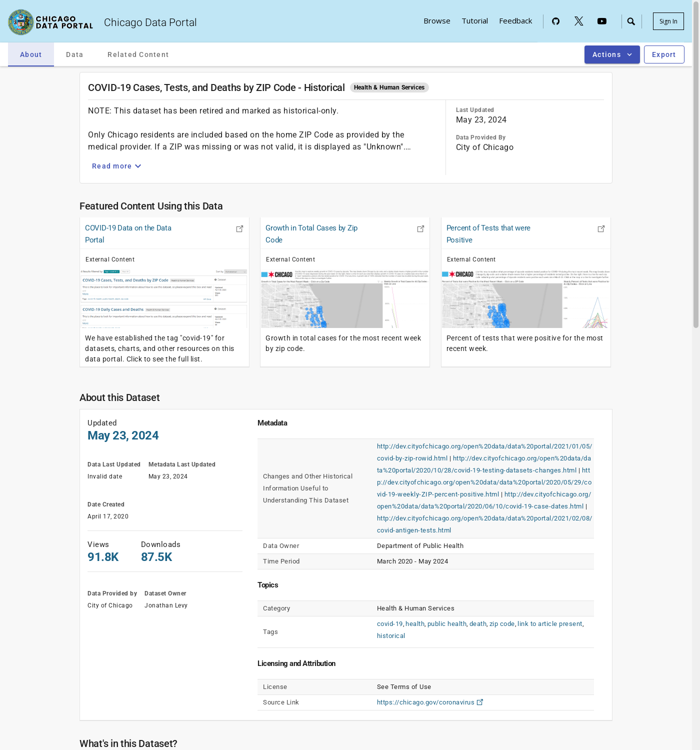The width and height of the screenshot is (700, 750).
Task: Click Department of Public Health data owner text
Action: tap(420, 546)
